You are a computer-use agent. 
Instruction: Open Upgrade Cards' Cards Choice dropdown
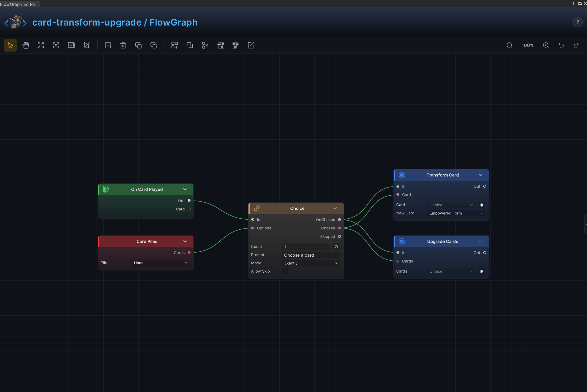click(x=451, y=271)
